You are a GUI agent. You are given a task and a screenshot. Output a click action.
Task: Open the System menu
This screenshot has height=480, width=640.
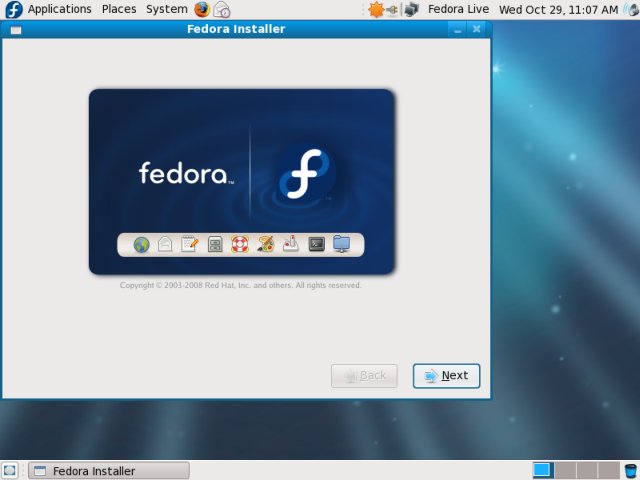click(167, 9)
